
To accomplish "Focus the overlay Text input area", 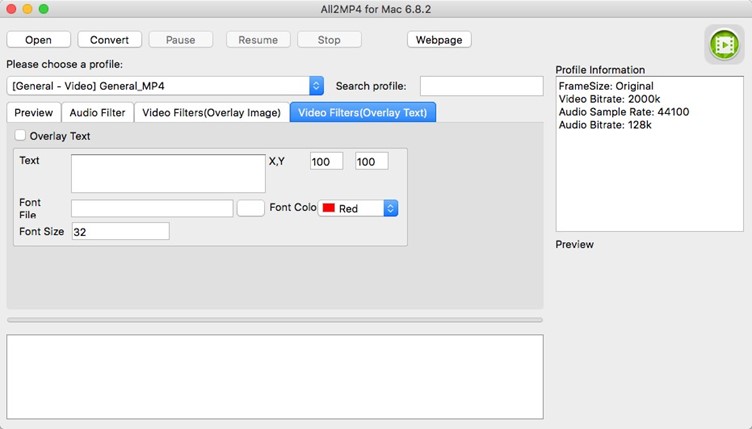I will [x=168, y=173].
